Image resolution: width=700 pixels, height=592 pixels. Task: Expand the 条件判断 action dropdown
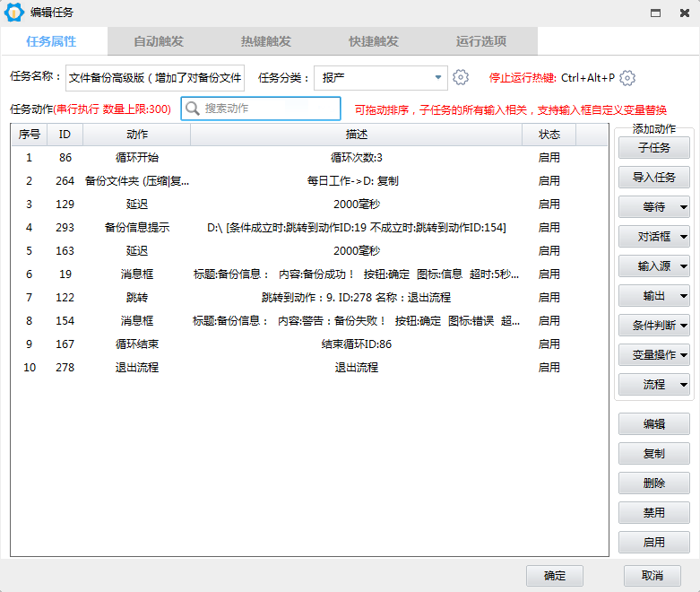tap(684, 326)
